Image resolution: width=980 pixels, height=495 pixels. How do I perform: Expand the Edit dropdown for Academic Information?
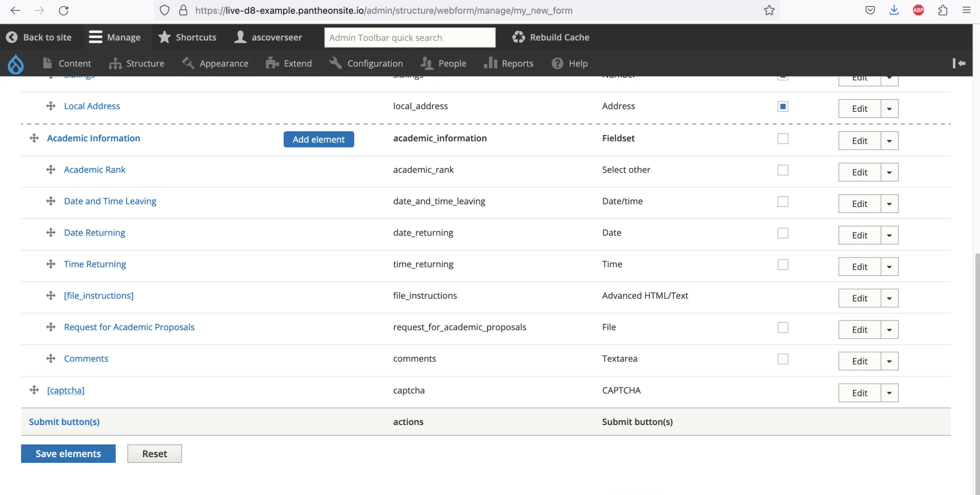point(890,141)
